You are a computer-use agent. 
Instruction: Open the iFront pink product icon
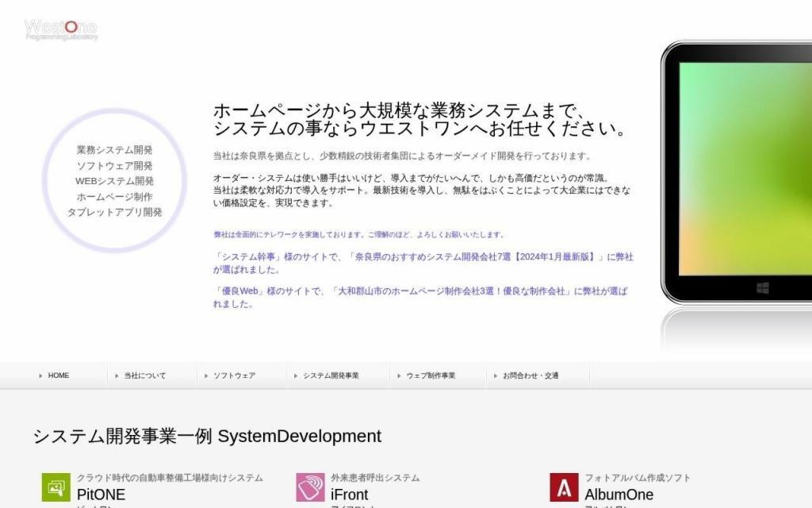(311, 487)
